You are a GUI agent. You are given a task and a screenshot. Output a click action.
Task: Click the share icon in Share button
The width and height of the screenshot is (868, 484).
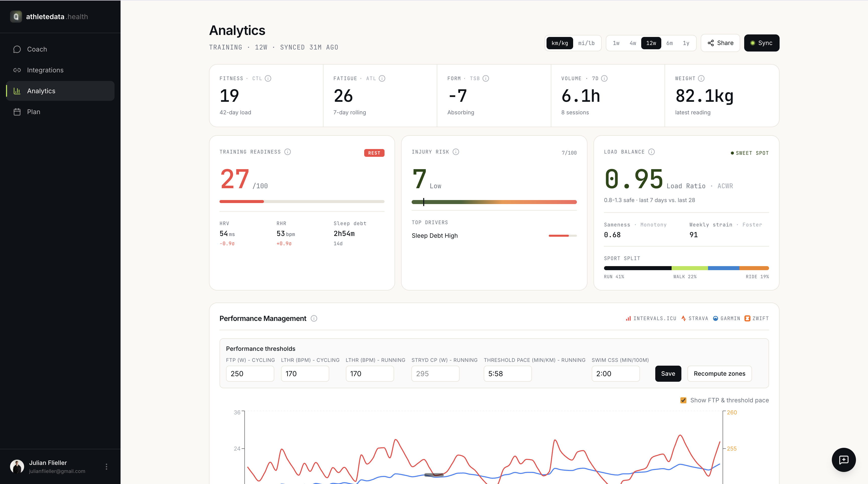click(x=711, y=43)
